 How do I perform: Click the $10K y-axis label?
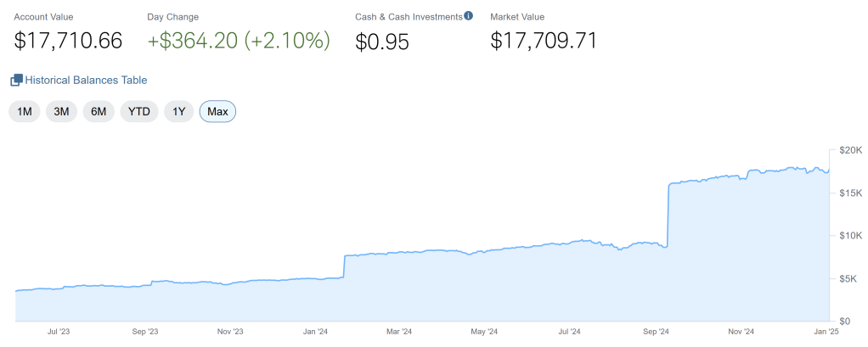tap(849, 236)
